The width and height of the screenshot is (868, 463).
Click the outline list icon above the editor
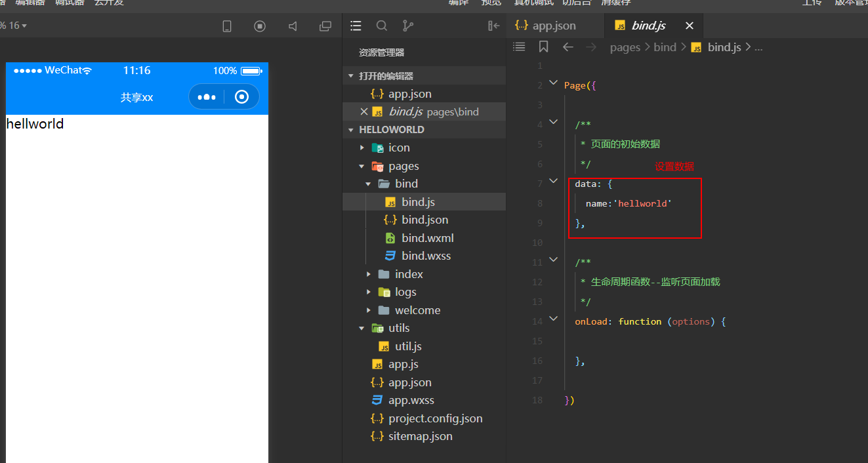pyautogui.click(x=519, y=47)
